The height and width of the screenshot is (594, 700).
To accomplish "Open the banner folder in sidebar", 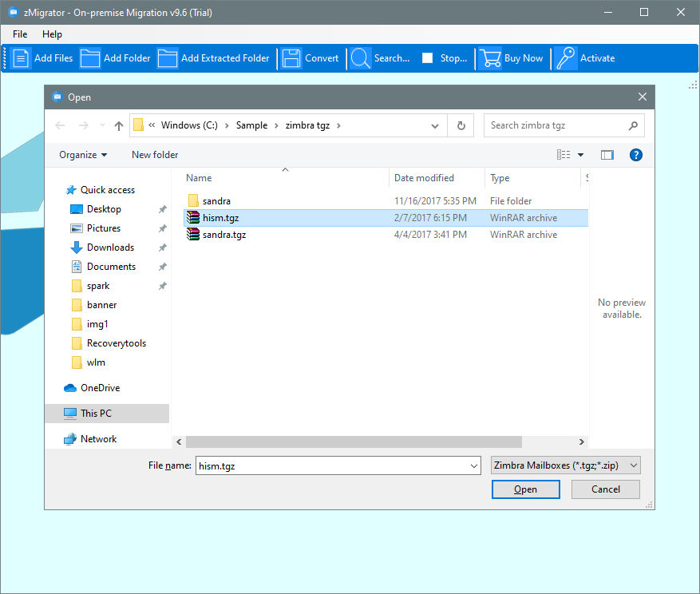I will (101, 305).
